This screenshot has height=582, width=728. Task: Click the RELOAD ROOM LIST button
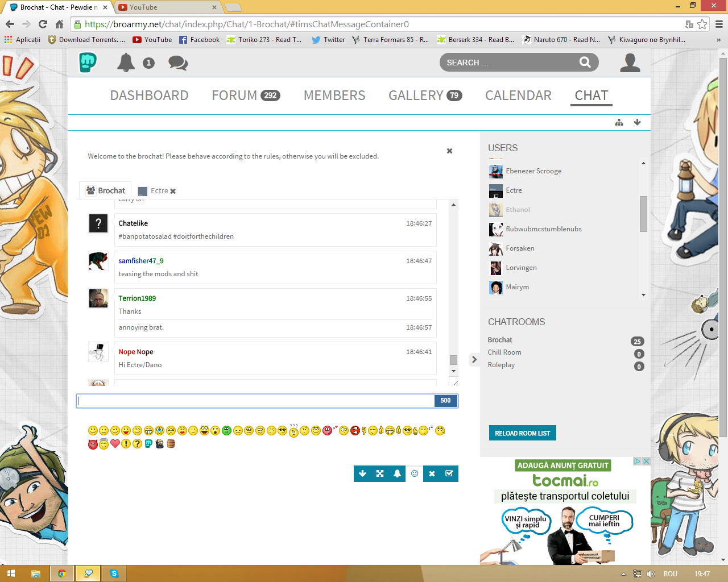click(522, 433)
